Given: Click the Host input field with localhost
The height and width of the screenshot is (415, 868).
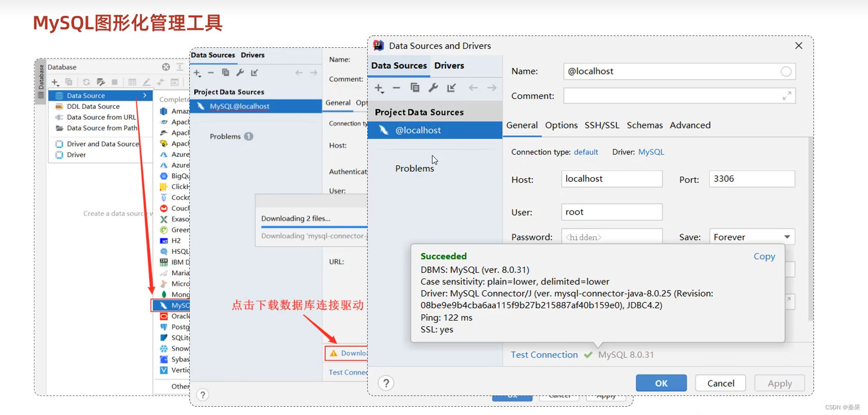Looking at the screenshot, I should pos(611,179).
